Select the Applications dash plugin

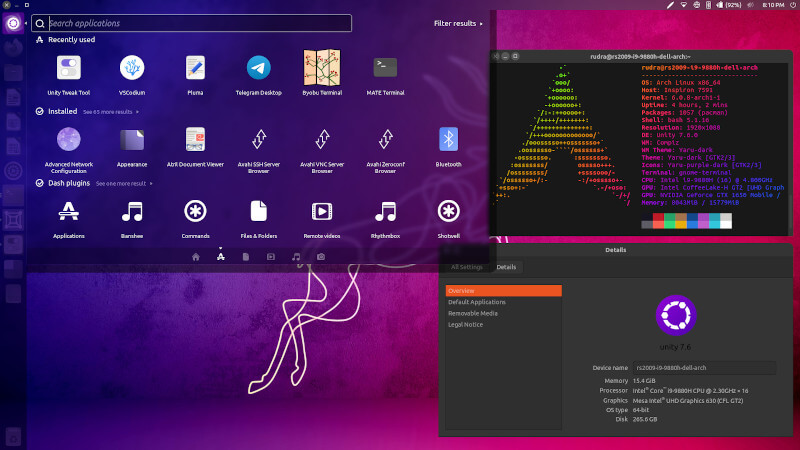pyautogui.click(x=68, y=219)
